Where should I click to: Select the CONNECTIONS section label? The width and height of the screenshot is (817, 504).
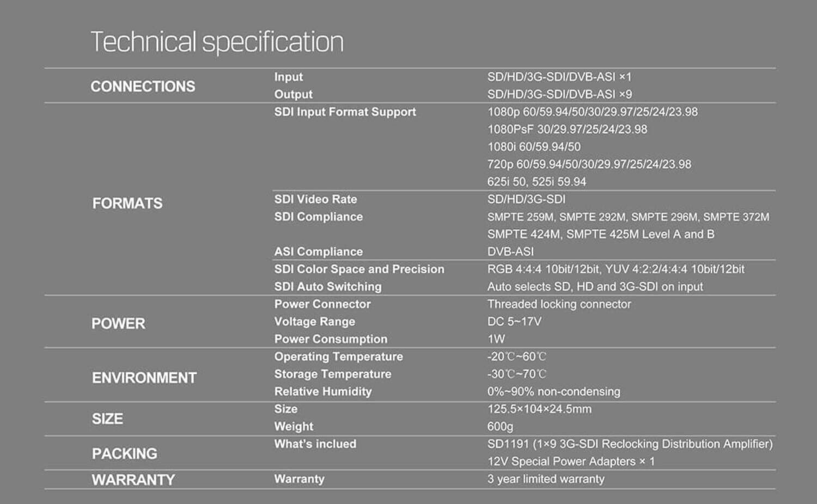point(143,87)
